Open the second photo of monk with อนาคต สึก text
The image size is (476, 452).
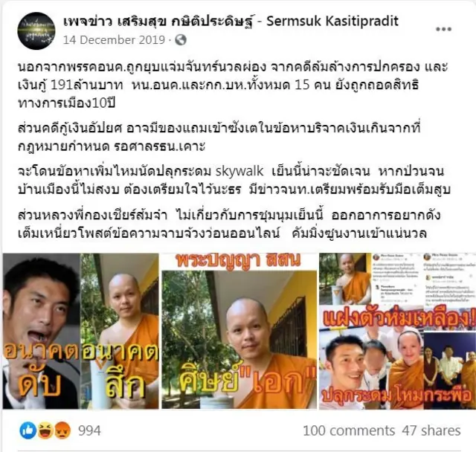pyautogui.click(x=120, y=331)
